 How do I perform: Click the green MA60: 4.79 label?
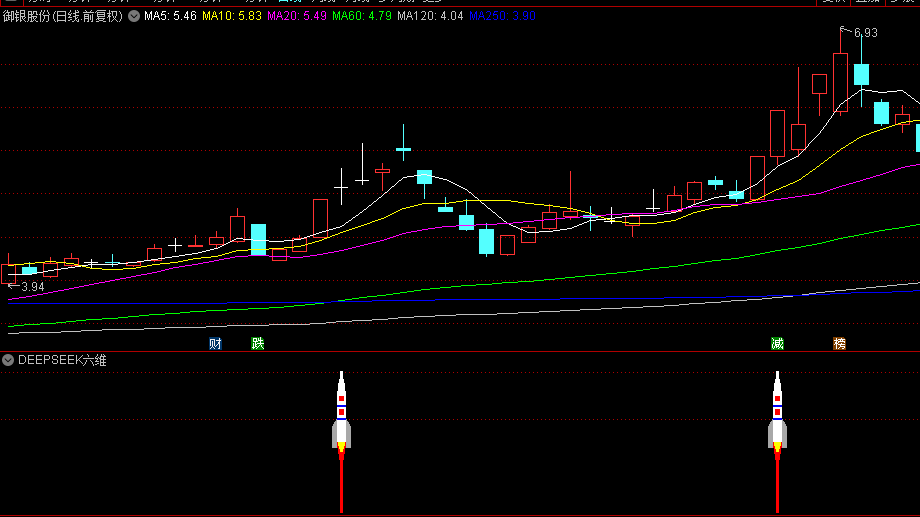click(x=362, y=16)
